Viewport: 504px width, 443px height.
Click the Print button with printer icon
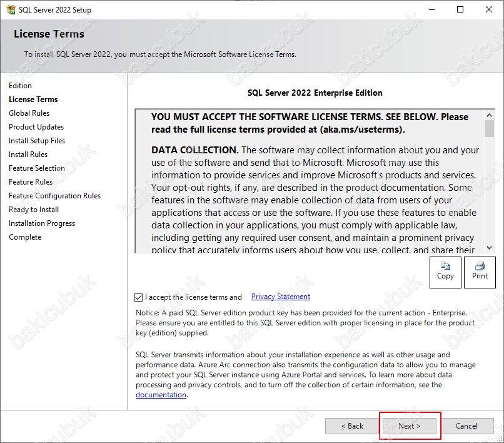coord(480,272)
